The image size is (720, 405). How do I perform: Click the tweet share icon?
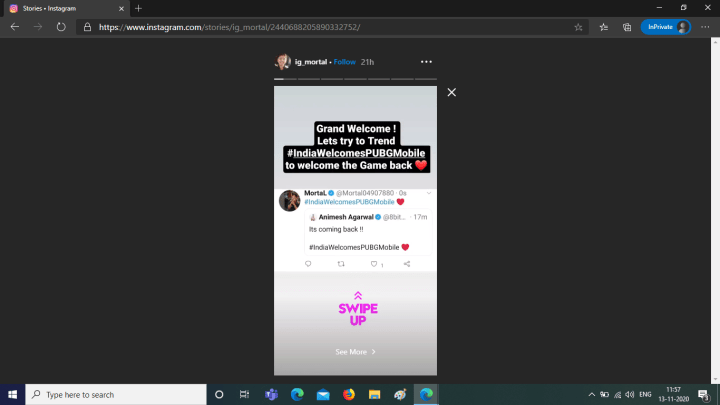[407, 264]
